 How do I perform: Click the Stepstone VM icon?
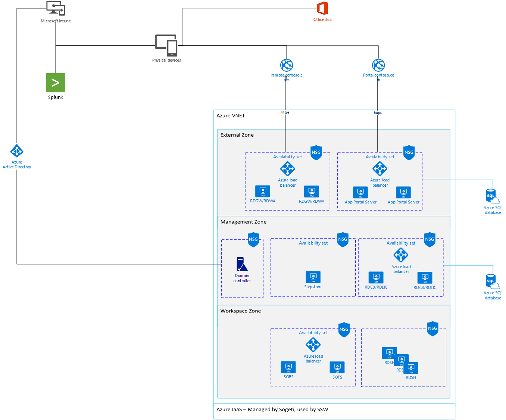(313, 277)
